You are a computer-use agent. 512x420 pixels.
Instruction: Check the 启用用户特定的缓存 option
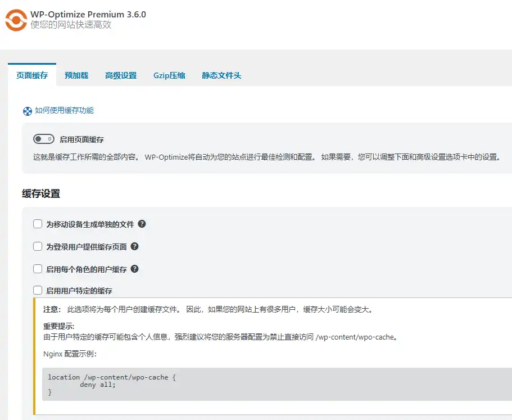37,290
